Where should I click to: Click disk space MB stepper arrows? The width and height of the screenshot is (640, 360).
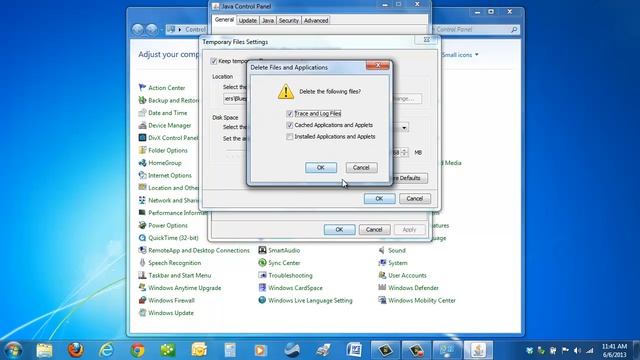click(x=404, y=152)
